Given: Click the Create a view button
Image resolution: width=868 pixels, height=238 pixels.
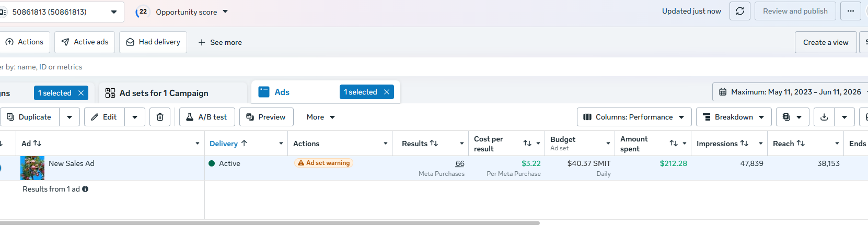Looking at the screenshot, I should (826, 42).
